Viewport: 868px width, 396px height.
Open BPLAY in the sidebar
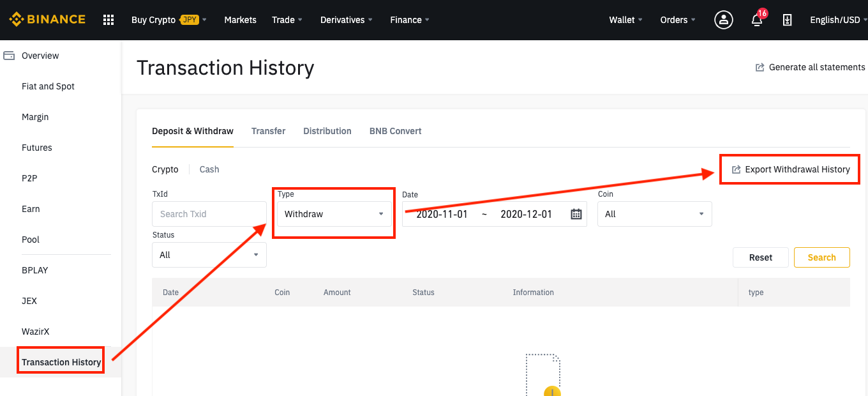pos(35,270)
